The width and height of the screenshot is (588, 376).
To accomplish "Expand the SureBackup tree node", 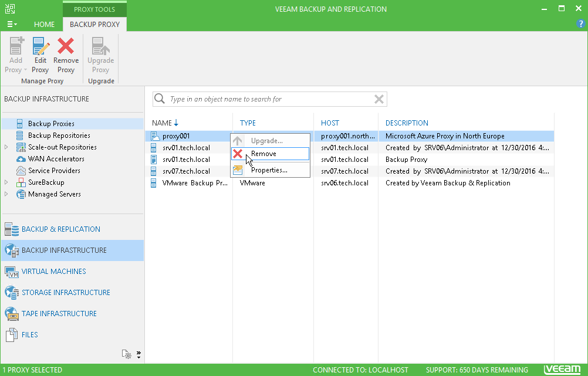I will pos(6,182).
